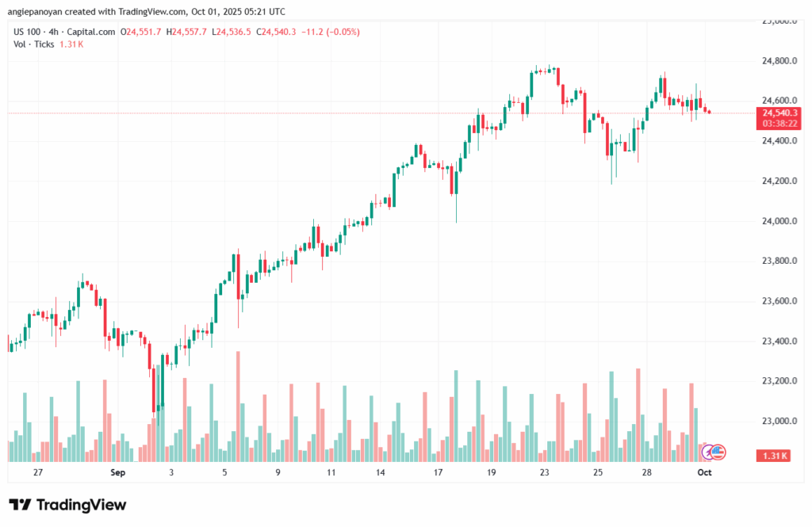Select the Sep label on time axis
Screen dimensions: 812x527
click(118, 472)
